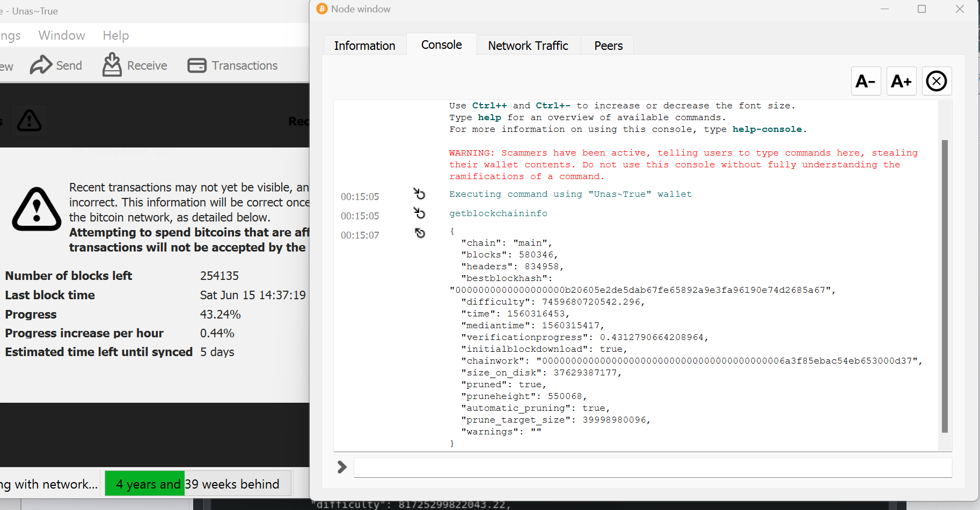Click the console vertical scrollbar

click(x=945, y=286)
